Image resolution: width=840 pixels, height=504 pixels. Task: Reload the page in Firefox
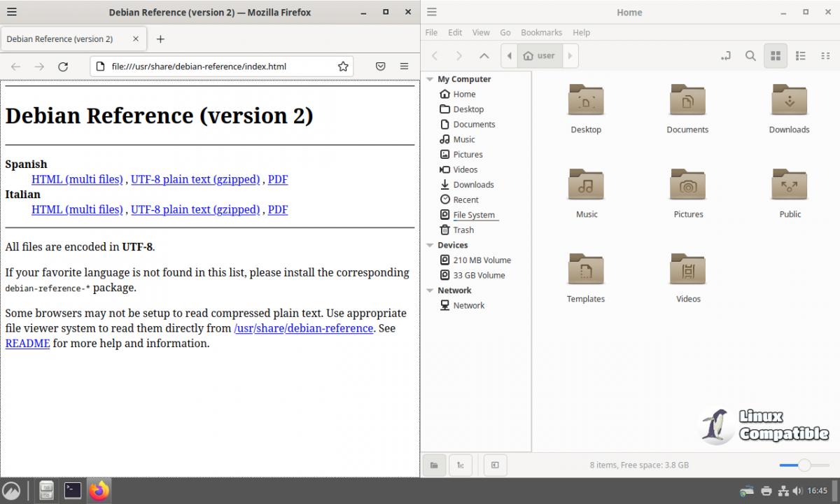coord(63,66)
